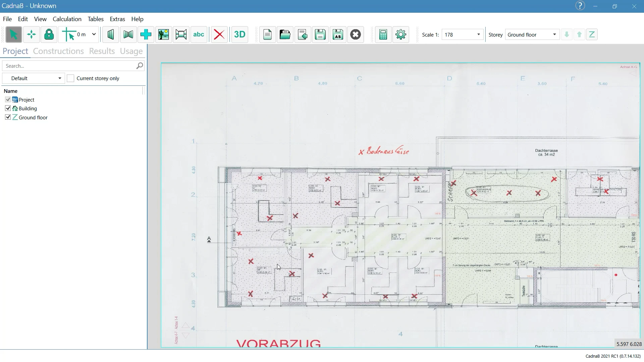Tick the Current storey only checkbox
Image resolution: width=644 pixels, height=362 pixels.
(x=70, y=78)
